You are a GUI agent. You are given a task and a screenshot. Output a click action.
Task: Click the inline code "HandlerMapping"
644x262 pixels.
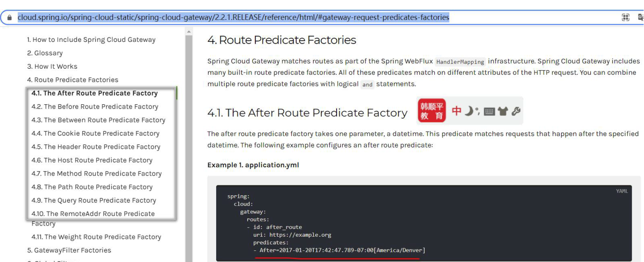click(460, 62)
